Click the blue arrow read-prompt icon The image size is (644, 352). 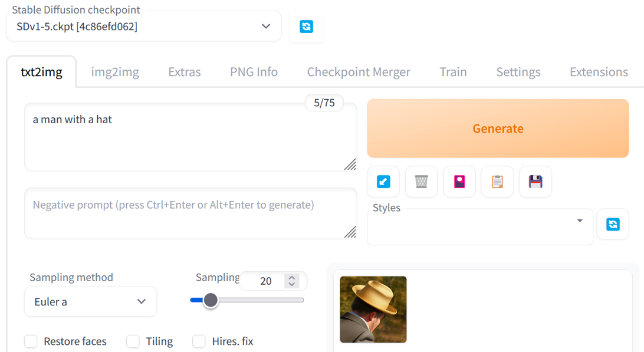(383, 182)
